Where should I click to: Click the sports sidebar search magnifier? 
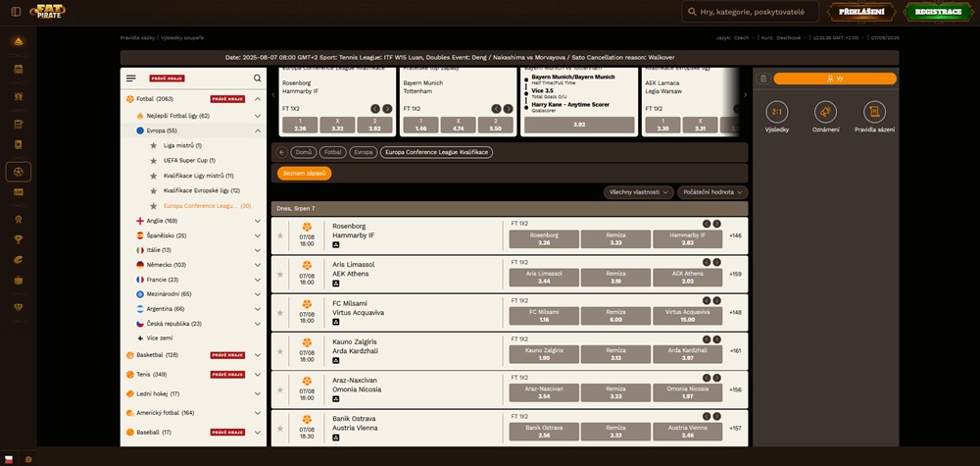[x=258, y=78]
